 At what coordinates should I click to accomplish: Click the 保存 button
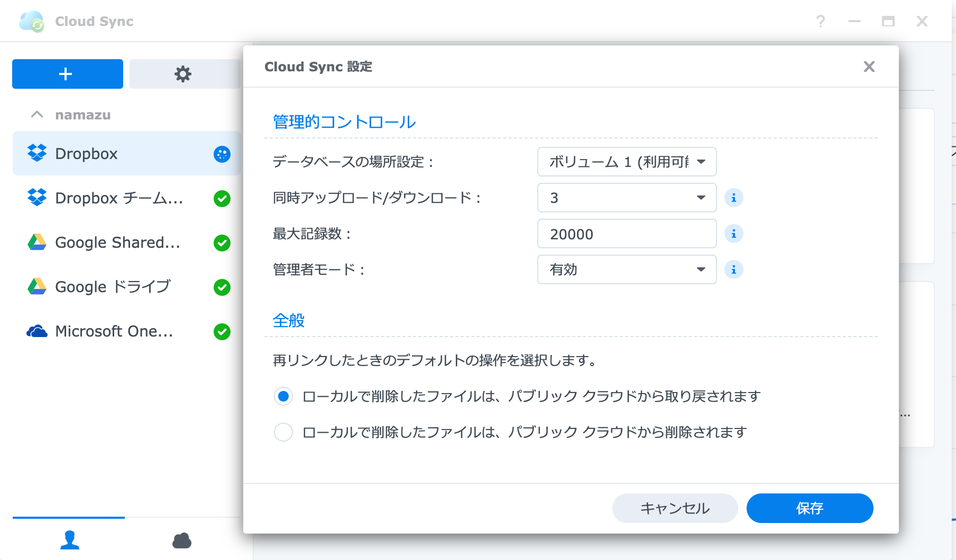(x=809, y=508)
